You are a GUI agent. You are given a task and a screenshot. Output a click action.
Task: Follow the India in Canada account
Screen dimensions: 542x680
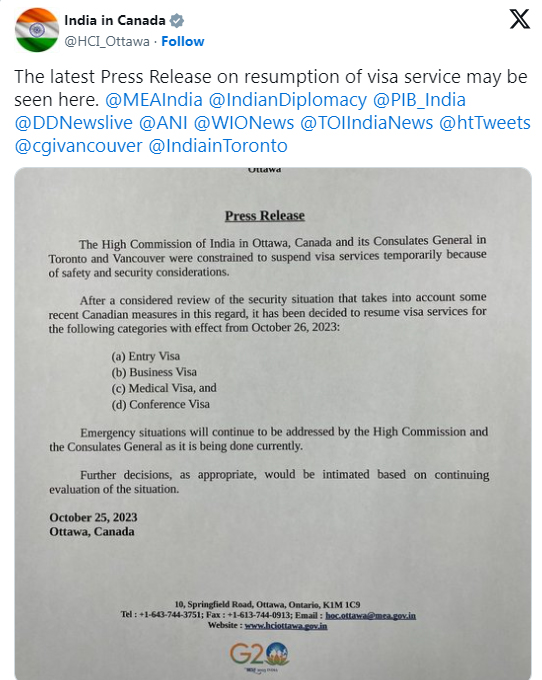pyautogui.click(x=183, y=41)
